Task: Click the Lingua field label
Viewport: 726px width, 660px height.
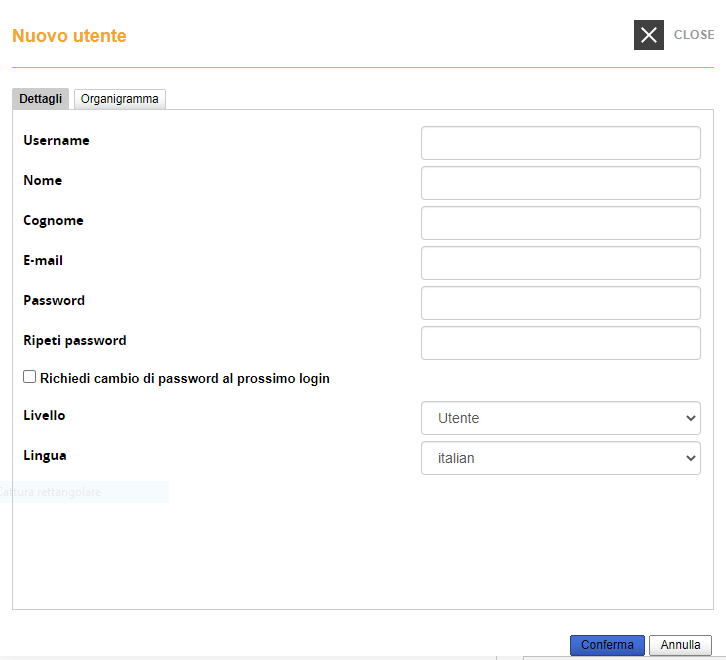Action: (45, 455)
